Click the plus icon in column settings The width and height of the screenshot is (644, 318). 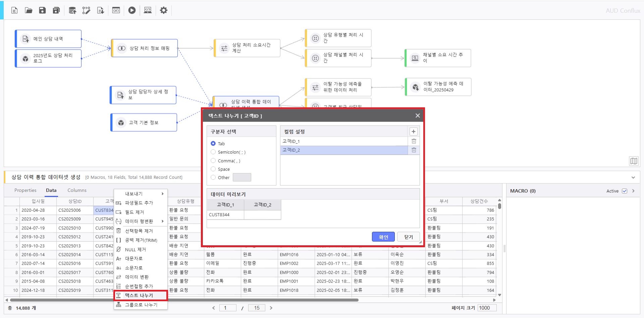click(413, 131)
